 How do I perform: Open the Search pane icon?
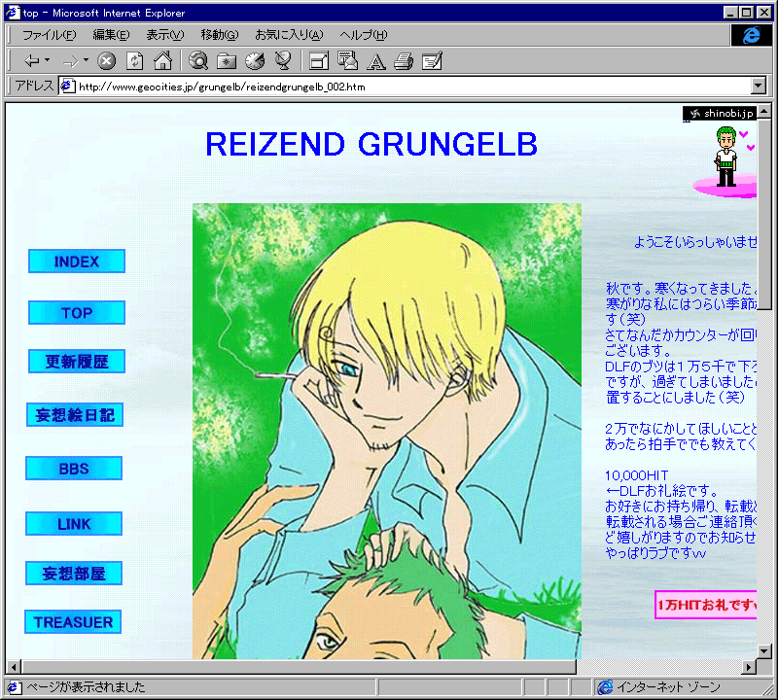198,61
